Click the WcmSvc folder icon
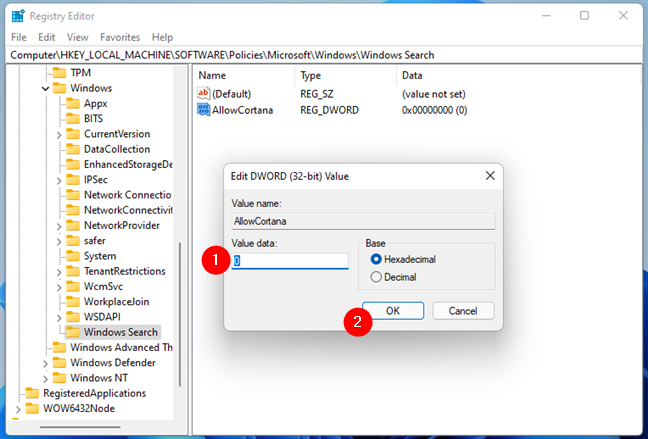The image size is (648, 439). (x=73, y=286)
